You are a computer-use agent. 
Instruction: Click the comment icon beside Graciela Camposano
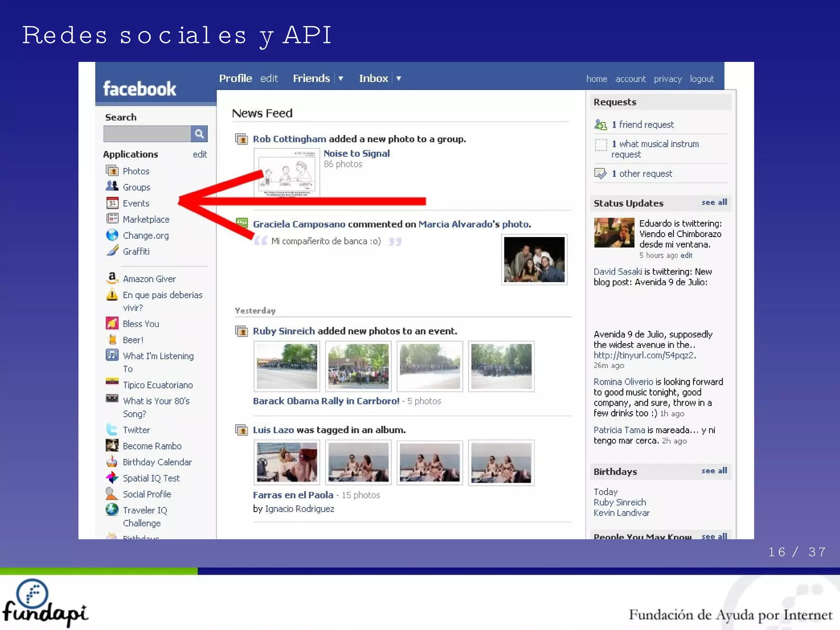(x=242, y=224)
